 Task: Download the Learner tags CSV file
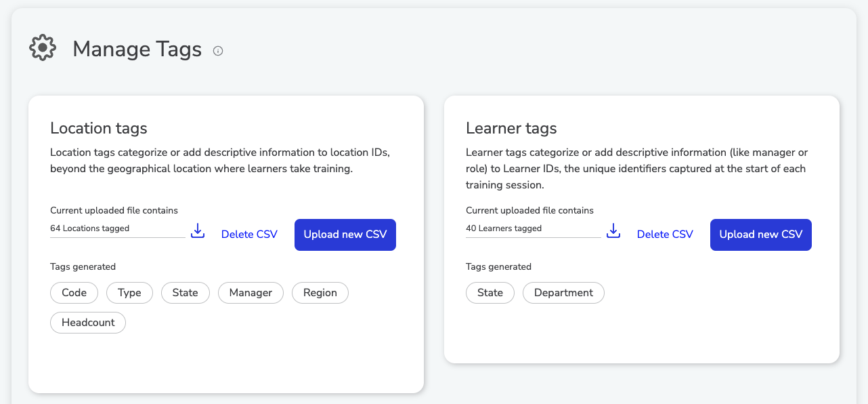tap(613, 231)
